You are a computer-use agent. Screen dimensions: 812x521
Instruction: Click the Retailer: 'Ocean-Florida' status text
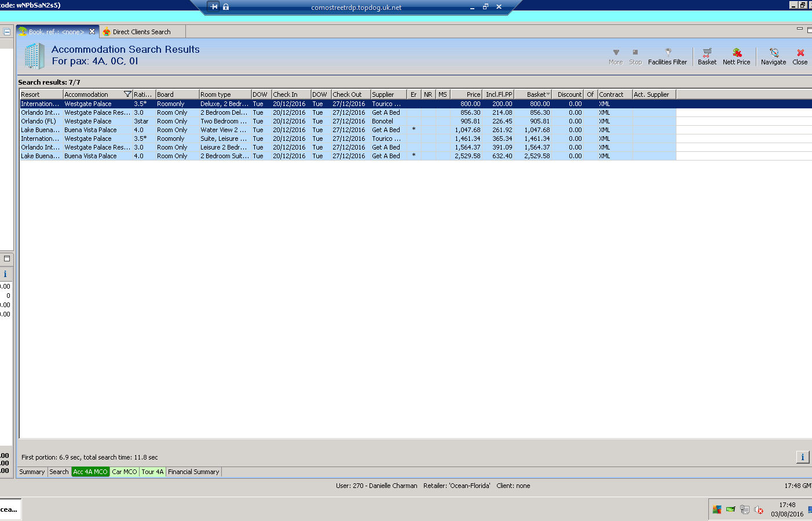pos(457,486)
